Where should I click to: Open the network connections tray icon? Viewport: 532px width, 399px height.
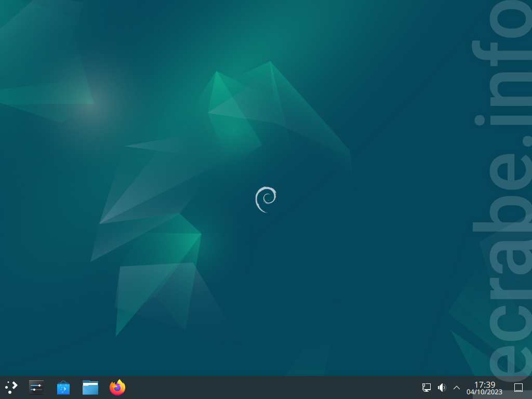coord(426,388)
